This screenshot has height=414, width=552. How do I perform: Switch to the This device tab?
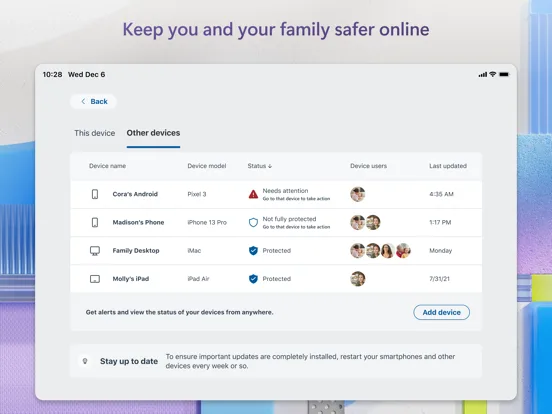point(94,133)
